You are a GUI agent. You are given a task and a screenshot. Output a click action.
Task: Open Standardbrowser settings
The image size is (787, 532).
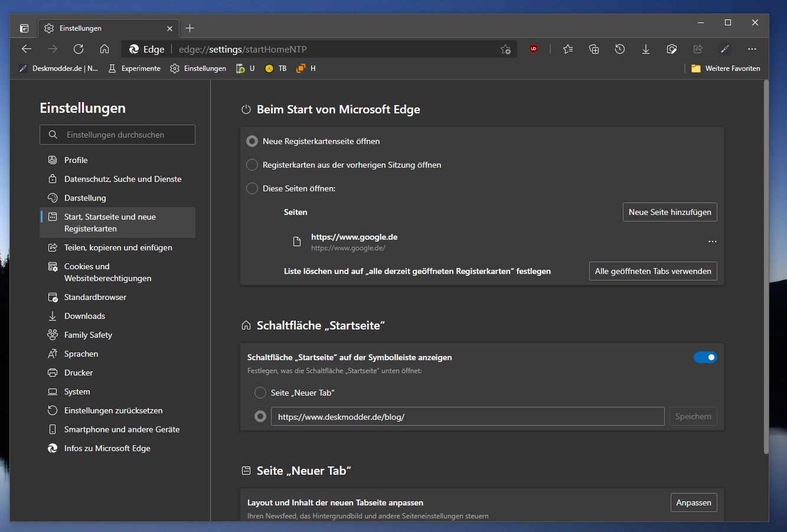pyautogui.click(x=117, y=297)
